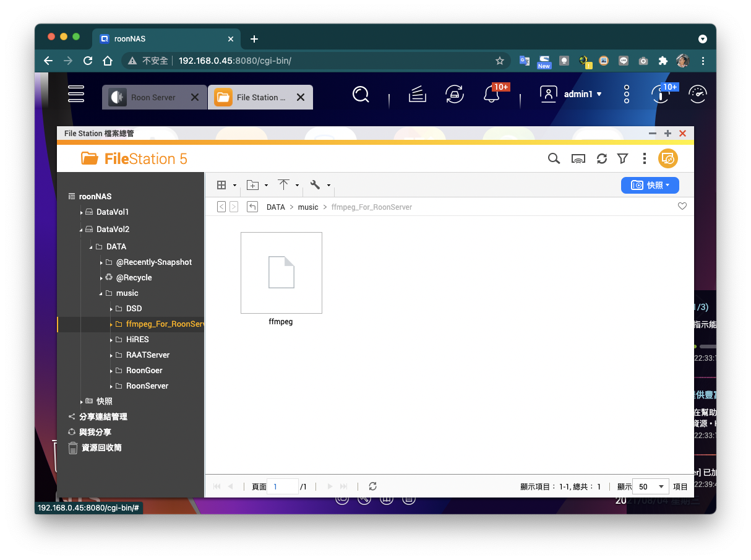Refresh the file list in the footer
The height and width of the screenshot is (560, 751).
pyautogui.click(x=372, y=486)
